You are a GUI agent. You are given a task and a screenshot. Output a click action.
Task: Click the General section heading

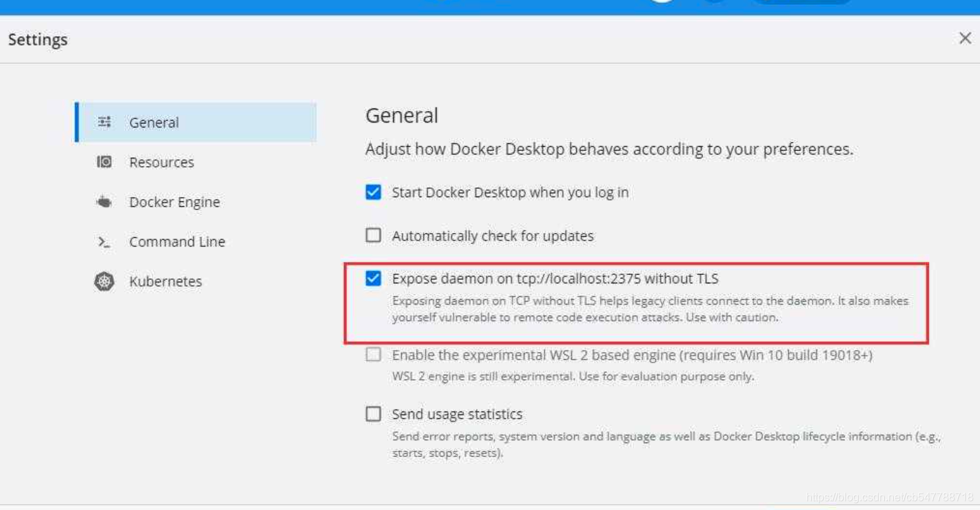click(x=402, y=115)
